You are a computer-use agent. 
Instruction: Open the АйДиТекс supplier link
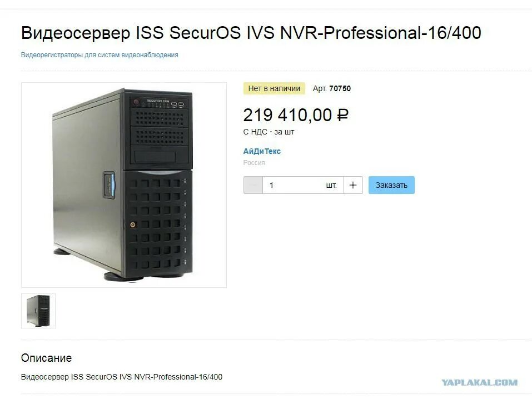pos(262,151)
